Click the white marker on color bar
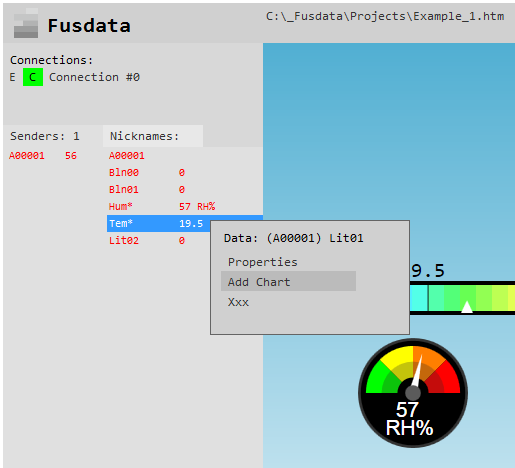515x468 pixels. point(467,307)
